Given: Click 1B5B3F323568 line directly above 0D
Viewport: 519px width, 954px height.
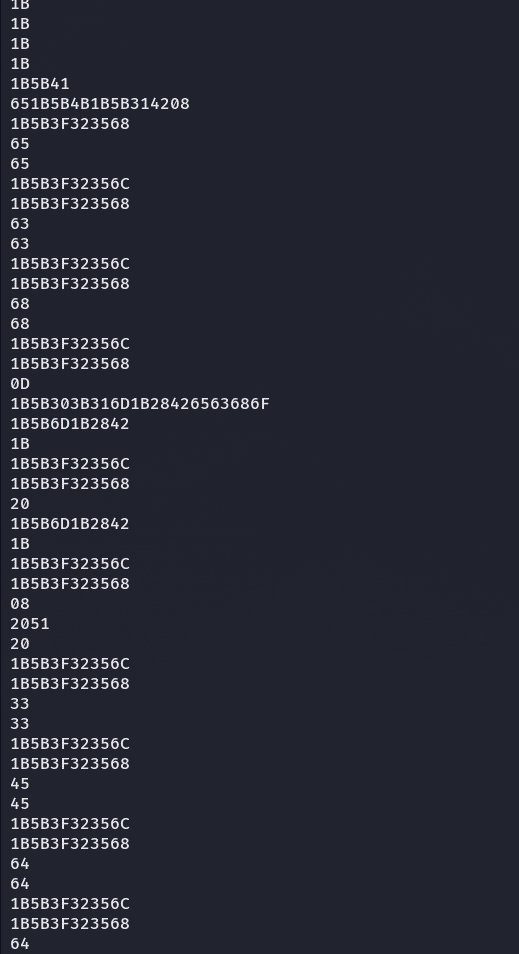Looking at the screenshot, I should point(70,364).
